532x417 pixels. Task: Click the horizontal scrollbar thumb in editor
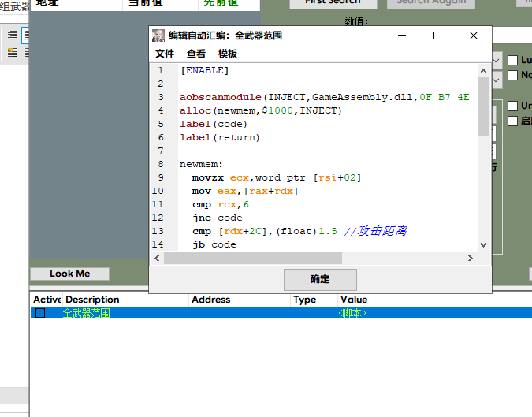[253, 259]
